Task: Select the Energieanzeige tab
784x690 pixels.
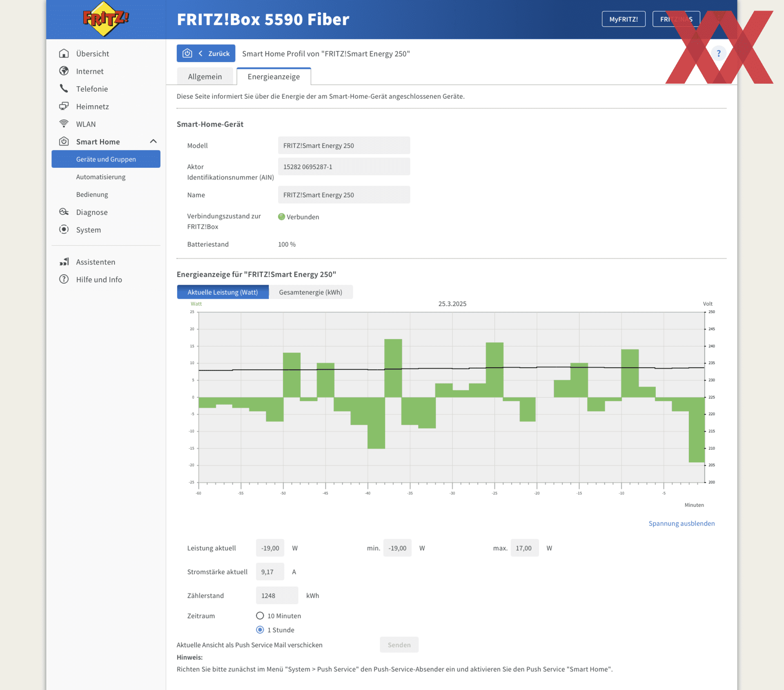Action: pos(274,76)
